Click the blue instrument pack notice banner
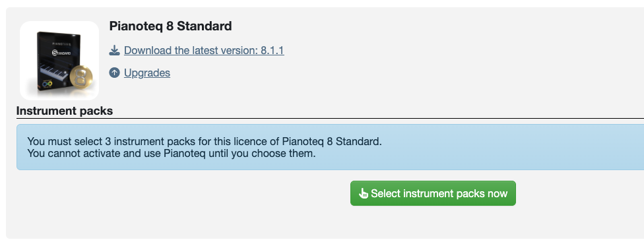Image resolution: width=644 pixels, height=246 pixels. [x=330, y=147]
